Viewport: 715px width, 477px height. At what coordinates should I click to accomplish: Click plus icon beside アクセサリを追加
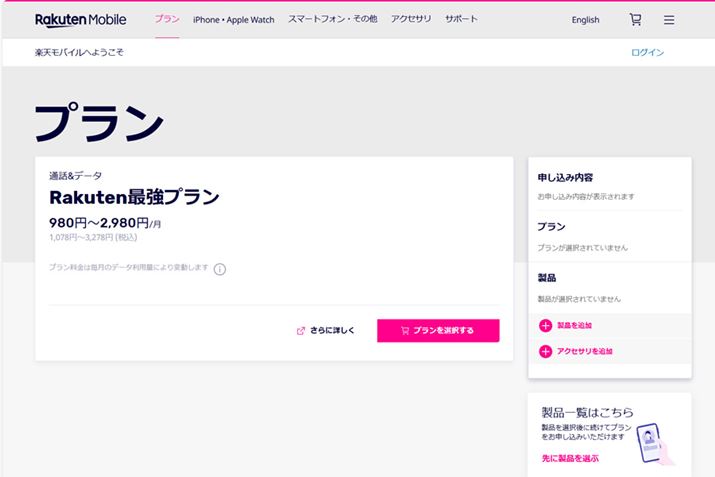tap(545, 351)
